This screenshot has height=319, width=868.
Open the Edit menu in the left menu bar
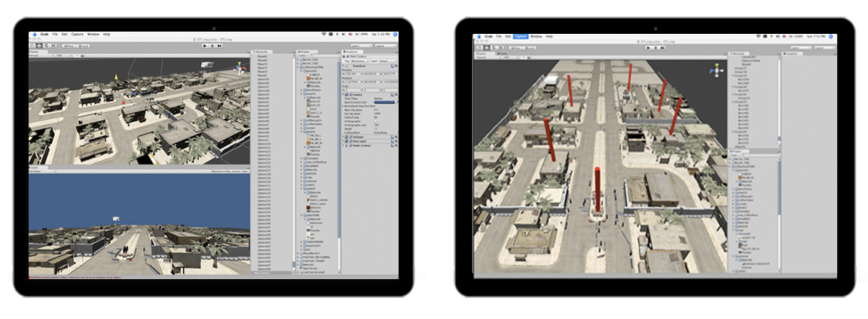[65, 35]
